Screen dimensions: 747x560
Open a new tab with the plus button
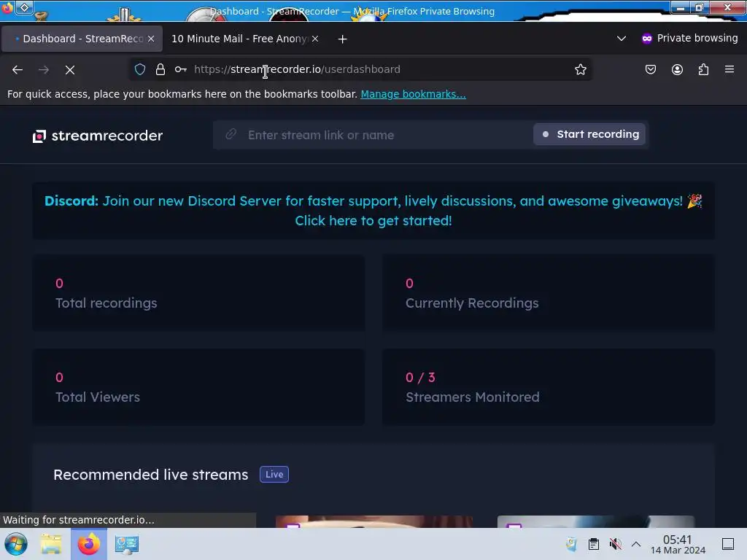coord(343,39)
